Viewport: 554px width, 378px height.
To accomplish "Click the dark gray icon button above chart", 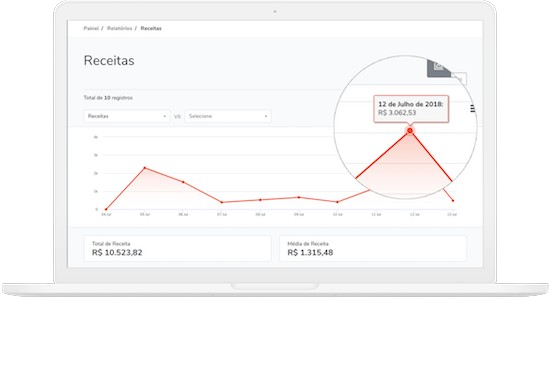I will coord(439,68).
